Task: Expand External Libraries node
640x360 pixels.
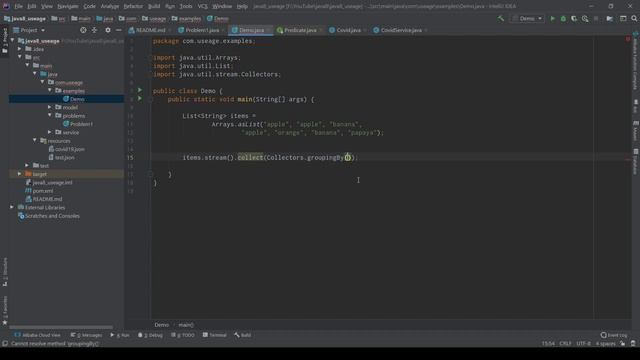Action: pyautogui.click(x=12, y=207)
